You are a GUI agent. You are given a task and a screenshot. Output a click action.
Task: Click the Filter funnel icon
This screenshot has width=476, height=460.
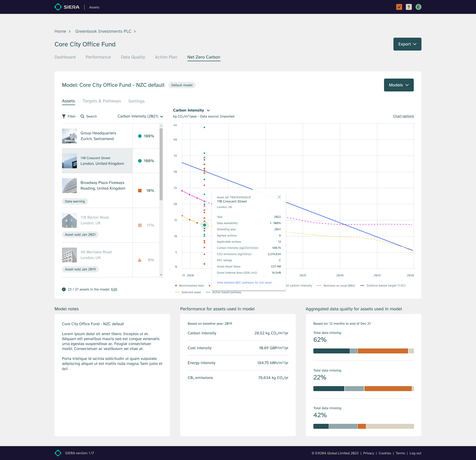point(64,116)
